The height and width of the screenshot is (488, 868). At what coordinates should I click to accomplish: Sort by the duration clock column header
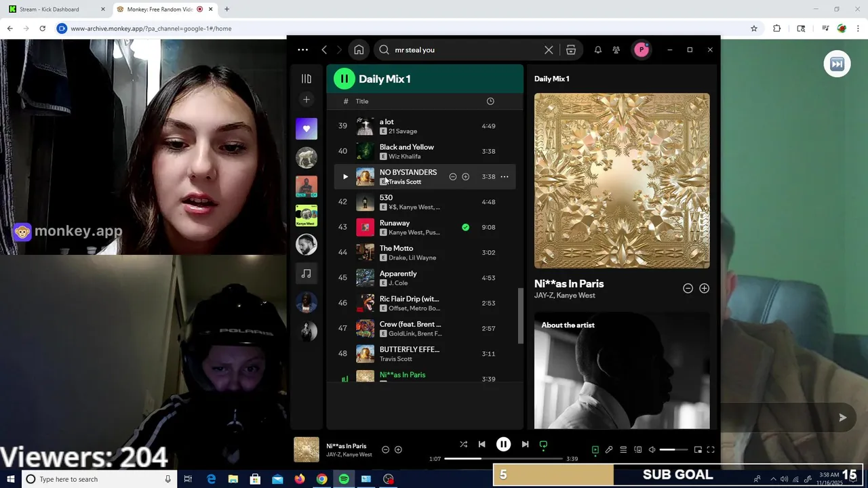490,101
